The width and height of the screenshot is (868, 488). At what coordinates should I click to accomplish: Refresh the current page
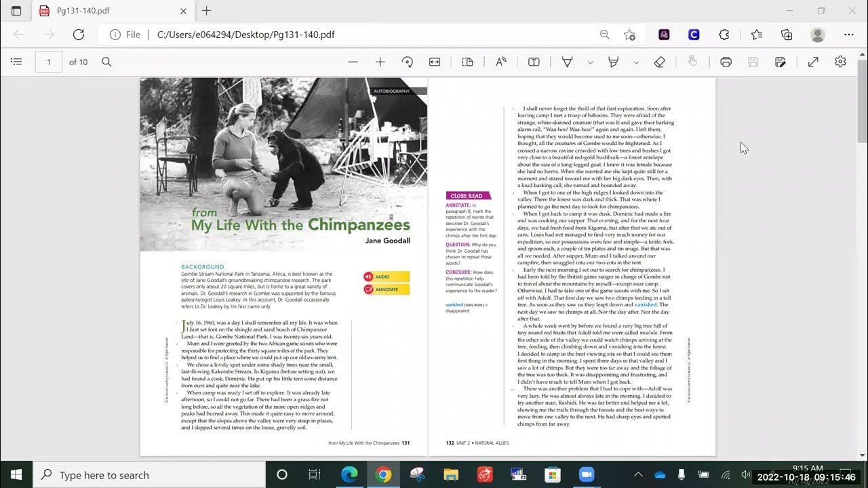click(x=78, y=35)
